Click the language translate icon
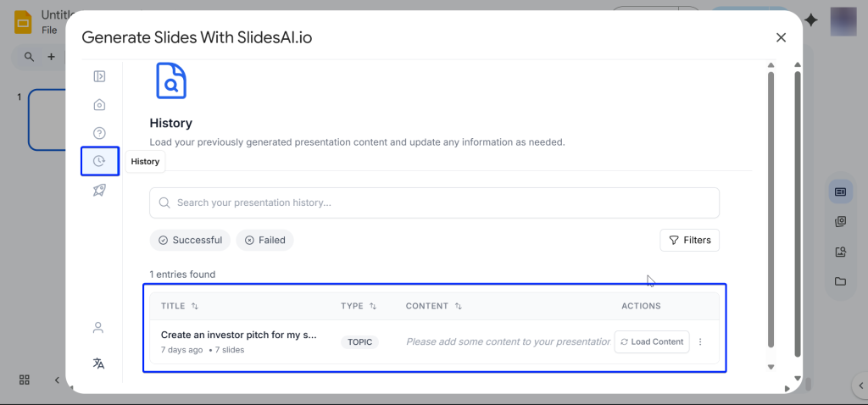This screenshot has height=405, width=868. pyautogui.click(x=99, y=363)
